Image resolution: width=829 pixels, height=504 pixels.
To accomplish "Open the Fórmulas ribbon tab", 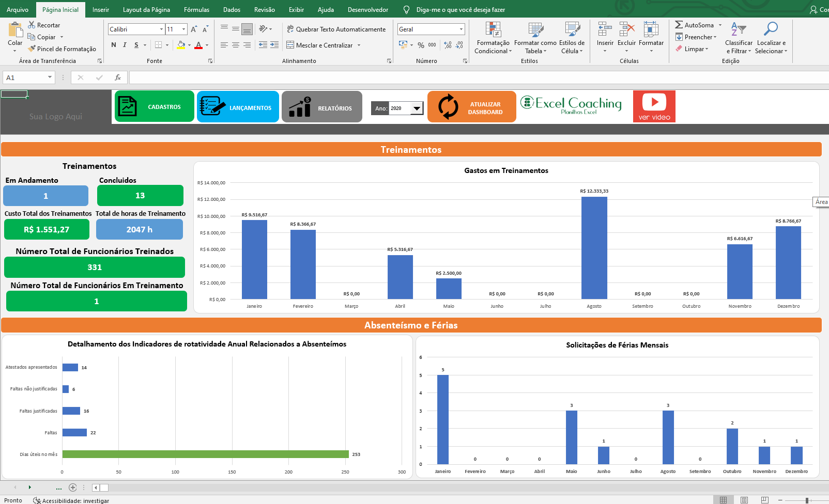I will pyautogui.click(x=196, y=10).
